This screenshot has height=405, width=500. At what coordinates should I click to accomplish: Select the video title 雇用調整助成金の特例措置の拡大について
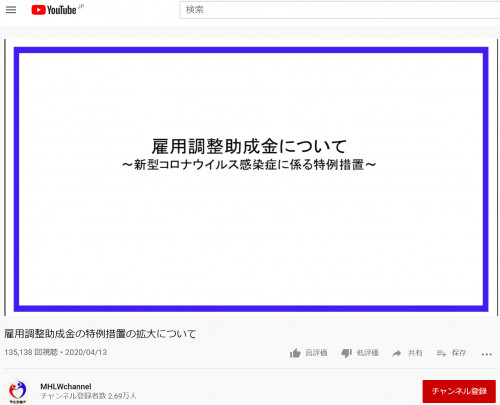pos(100,334)
